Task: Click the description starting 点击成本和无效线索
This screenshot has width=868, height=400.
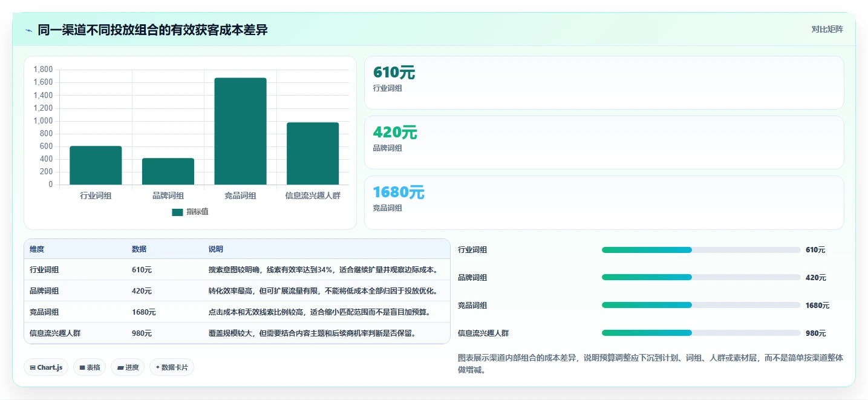Action: coord(319,312)
